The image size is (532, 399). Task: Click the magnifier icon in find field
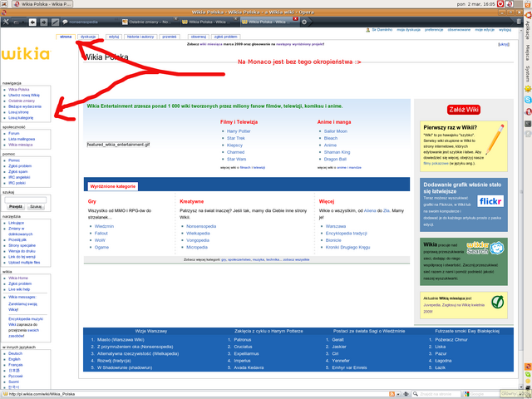pyautogui.click(x=416, y=394)
